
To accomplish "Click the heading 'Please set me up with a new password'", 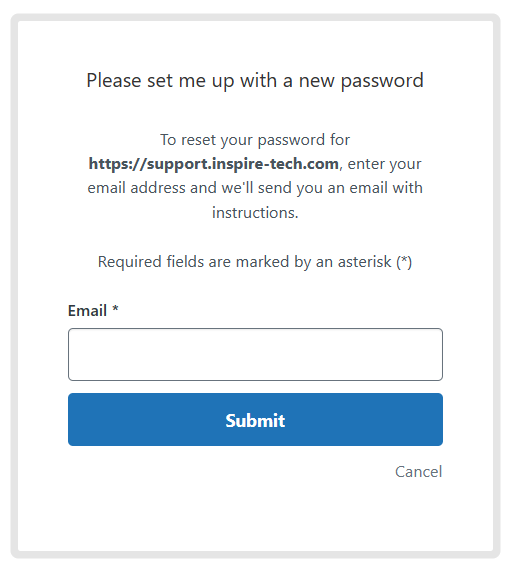I will [x=255, y=81].
